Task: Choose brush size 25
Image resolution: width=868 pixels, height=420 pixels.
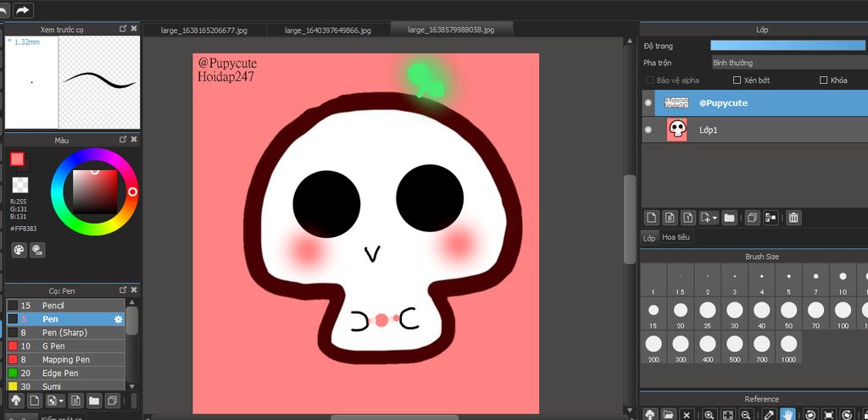Action: [x=708, y=314]
